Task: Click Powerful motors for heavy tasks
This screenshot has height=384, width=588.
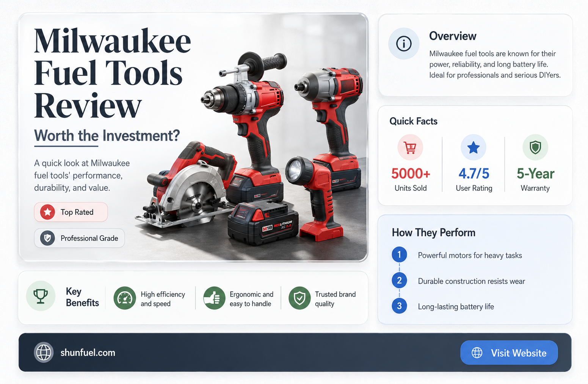Action: [470, 255]
